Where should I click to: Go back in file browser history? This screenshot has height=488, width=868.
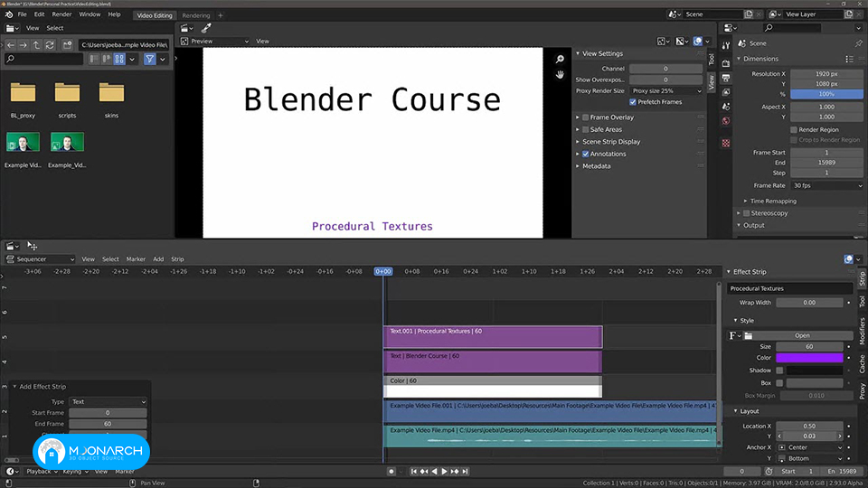[11, 45]
